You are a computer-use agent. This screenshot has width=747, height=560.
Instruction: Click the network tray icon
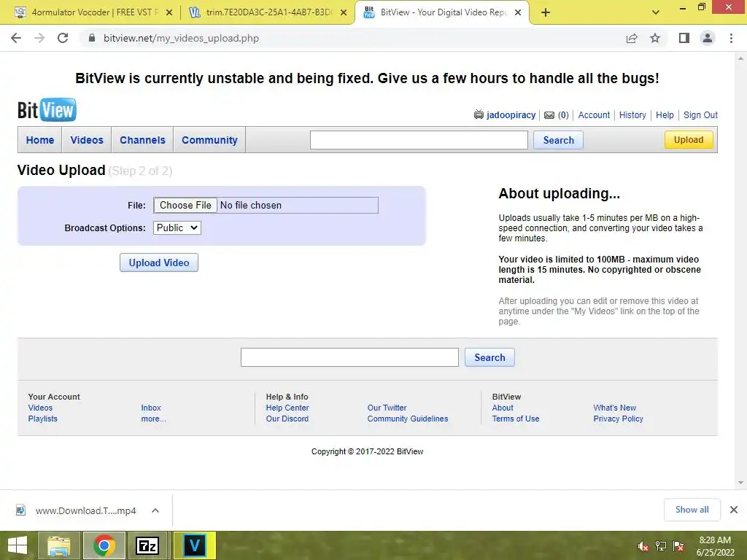(x=661, y=546)
